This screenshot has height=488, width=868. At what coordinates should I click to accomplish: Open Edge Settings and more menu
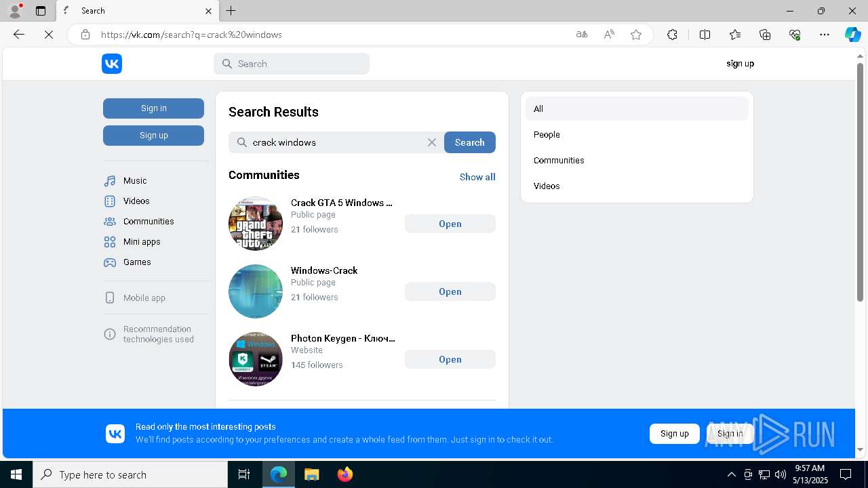pos(825,35)
